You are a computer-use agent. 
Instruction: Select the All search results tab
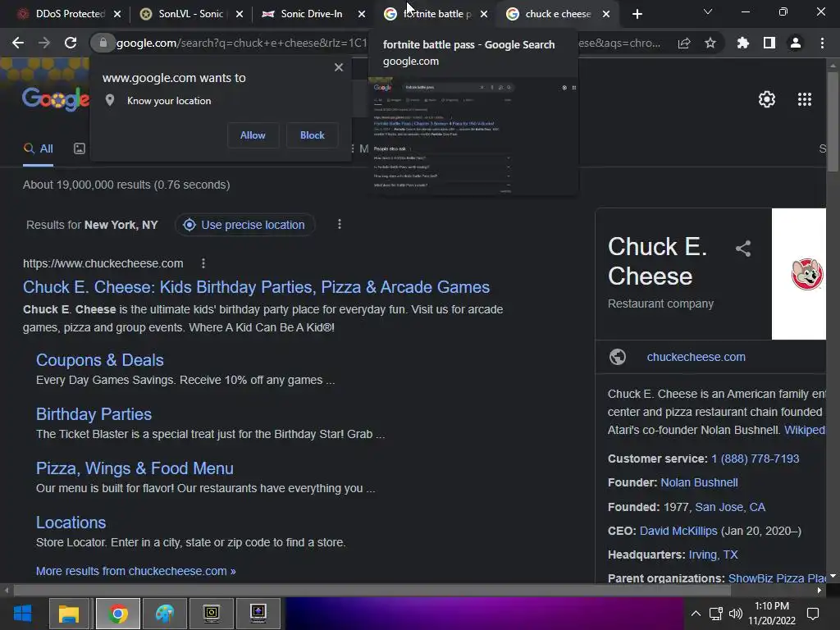point(38,149)
